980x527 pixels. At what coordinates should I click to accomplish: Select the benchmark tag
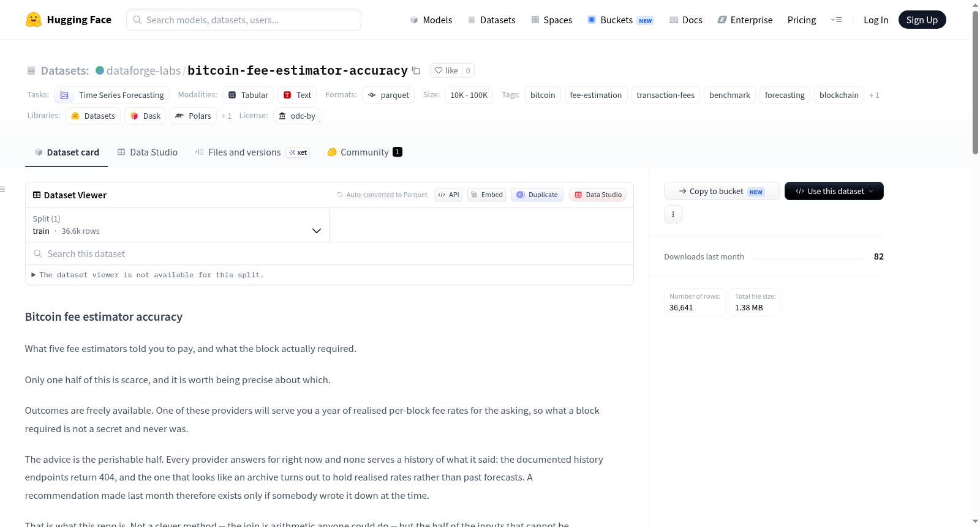[x=729, y=95]
